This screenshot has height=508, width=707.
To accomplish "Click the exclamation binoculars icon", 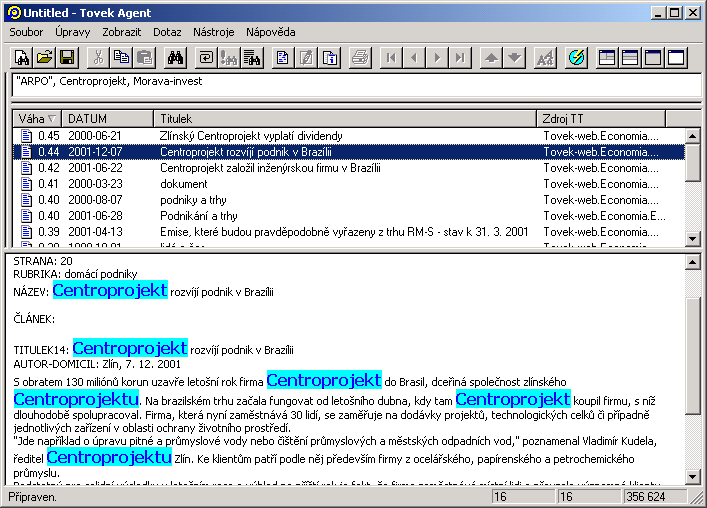I will pyautogui.click(x=229, y=58).
